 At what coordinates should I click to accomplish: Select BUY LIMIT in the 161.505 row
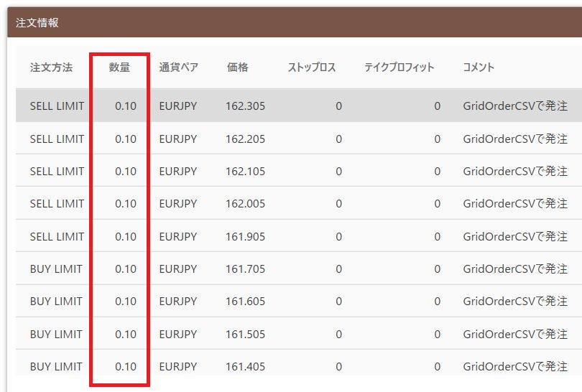click(56, 334)
